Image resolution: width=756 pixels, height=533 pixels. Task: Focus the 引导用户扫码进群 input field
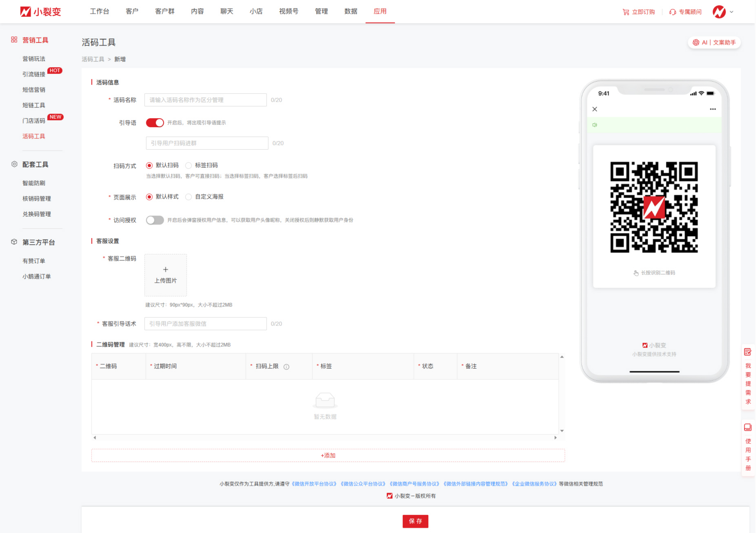(x=207, y=143)
